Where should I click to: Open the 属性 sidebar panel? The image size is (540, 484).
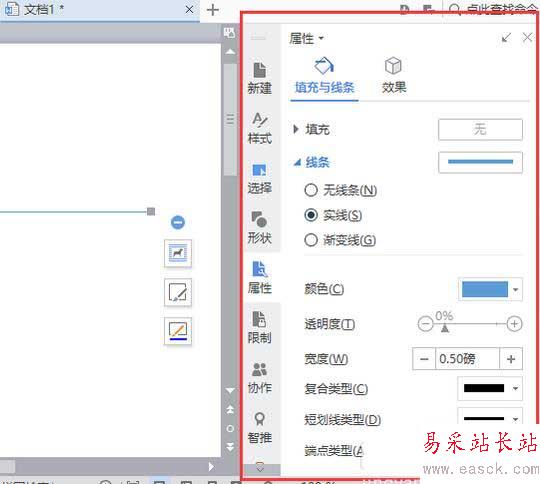[260, 278]
